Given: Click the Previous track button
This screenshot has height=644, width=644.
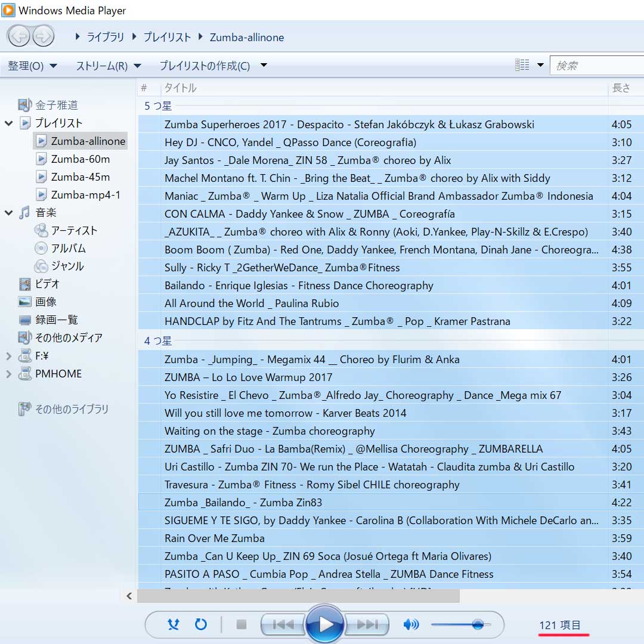Looking at the screenshot, I should click(x=283, y=625).
